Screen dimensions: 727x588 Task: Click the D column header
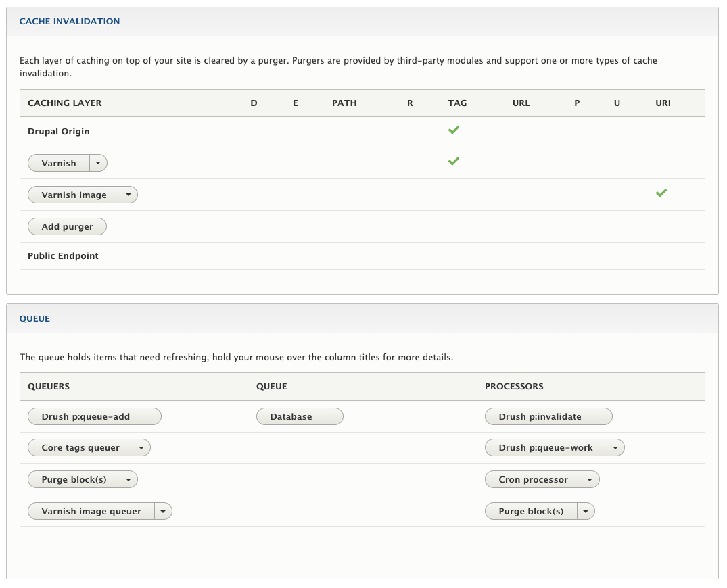click(254, 103)
